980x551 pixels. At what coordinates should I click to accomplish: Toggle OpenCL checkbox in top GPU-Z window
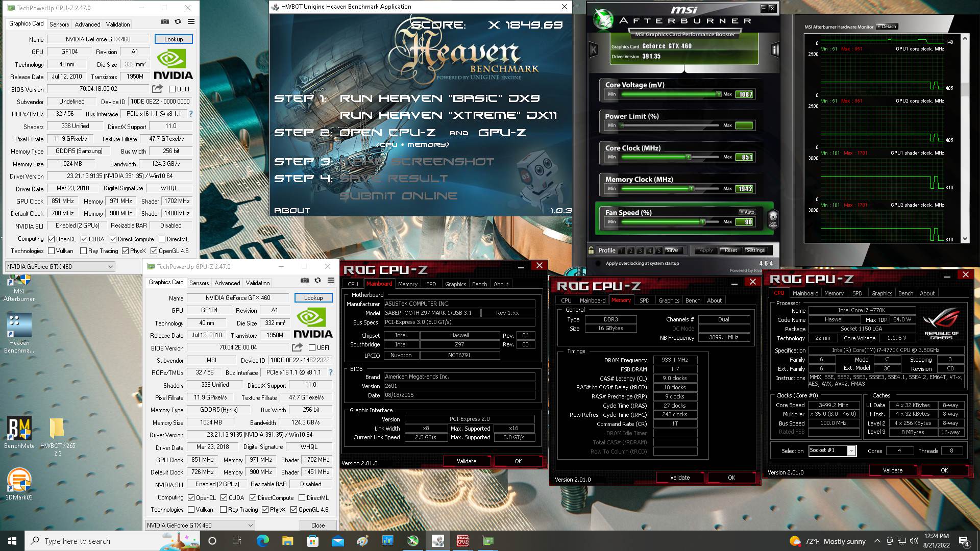pos(51,239)
